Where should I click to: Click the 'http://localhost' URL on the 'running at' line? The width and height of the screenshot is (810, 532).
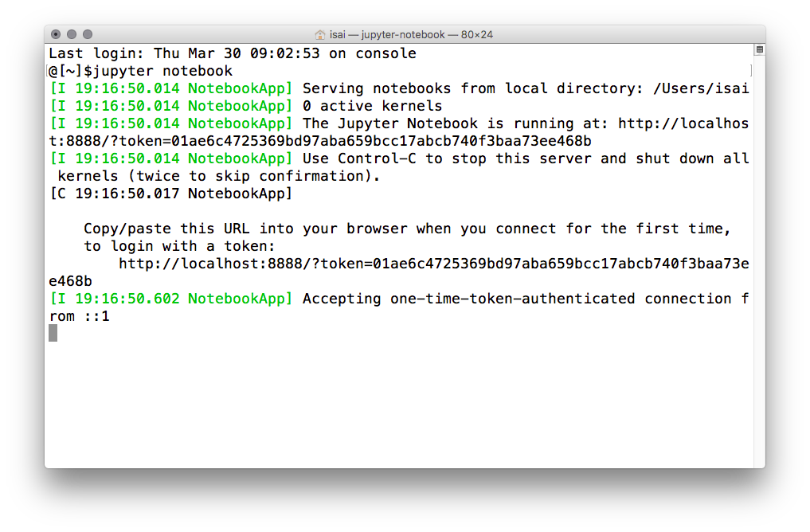pyautogui.click(x=683, y=123)
